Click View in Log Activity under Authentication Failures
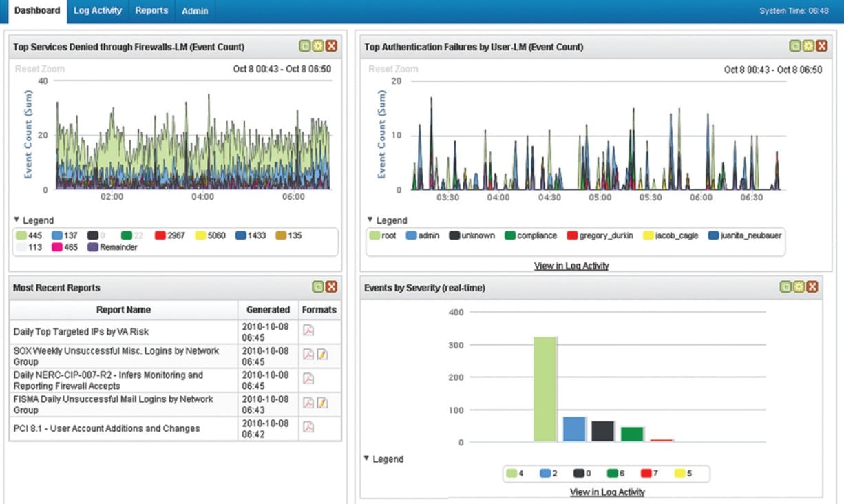Image resolution: width=844 pixels, height=504 pixels. (x=571, y=266)
